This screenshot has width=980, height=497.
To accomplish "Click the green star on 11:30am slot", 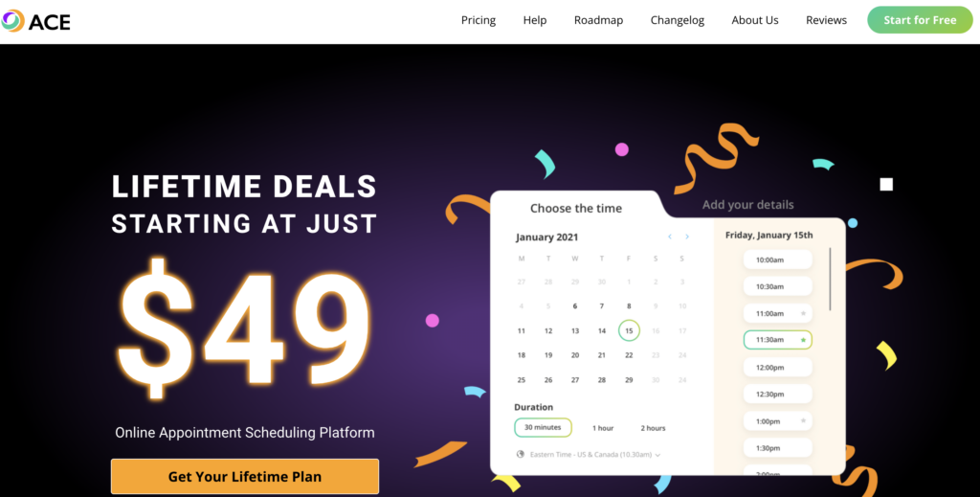I will [803, 340].
